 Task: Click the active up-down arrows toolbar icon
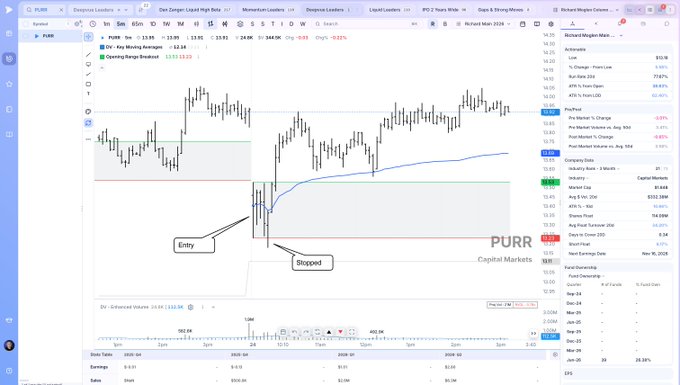211,24
